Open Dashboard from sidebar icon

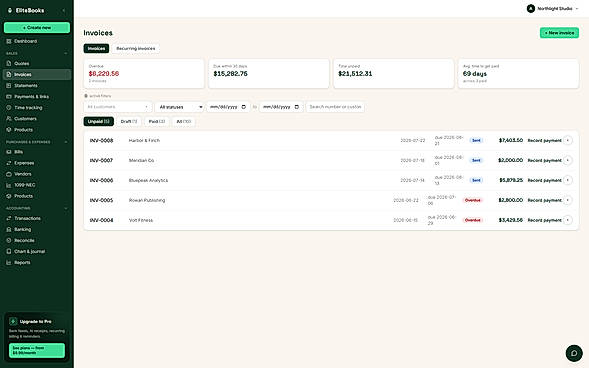9,41
